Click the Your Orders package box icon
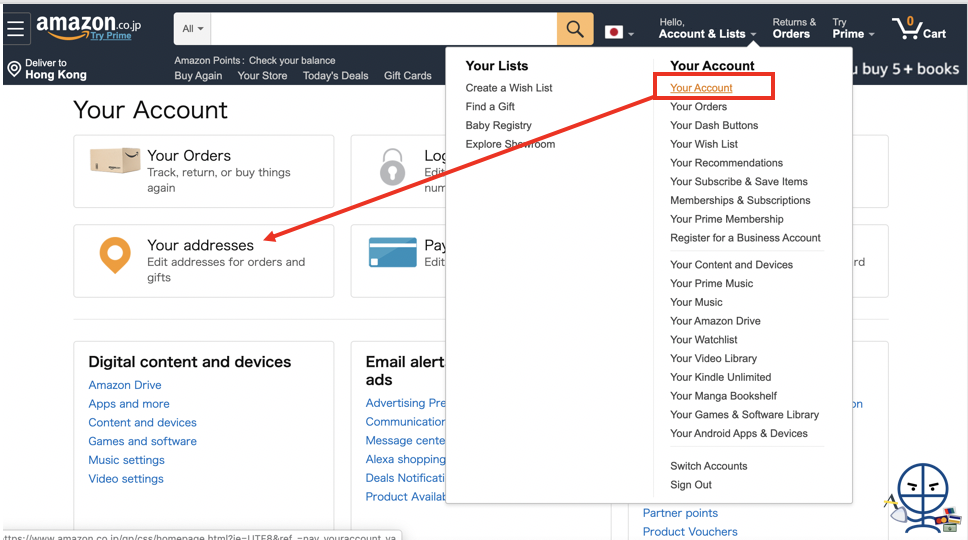968x540 pixels. [x=115, y=160]
